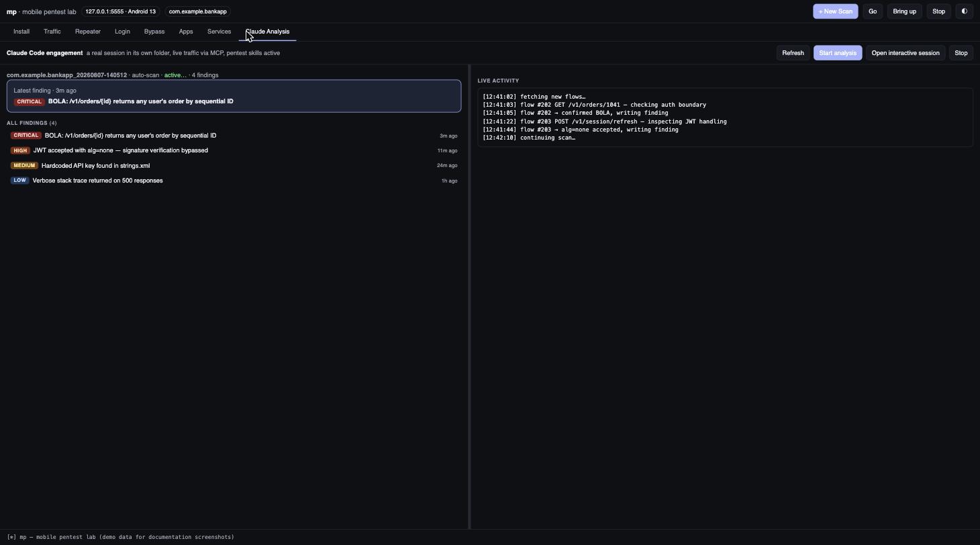Select the Bypass tab
This screenshot has height=545, width=980.
[x=154, y=32]
